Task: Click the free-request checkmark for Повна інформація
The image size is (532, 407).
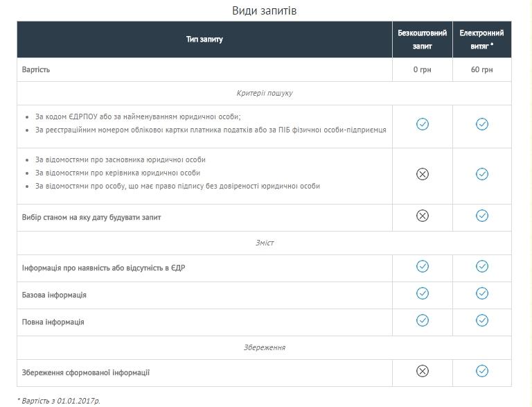Action: [x=423, y=320]
